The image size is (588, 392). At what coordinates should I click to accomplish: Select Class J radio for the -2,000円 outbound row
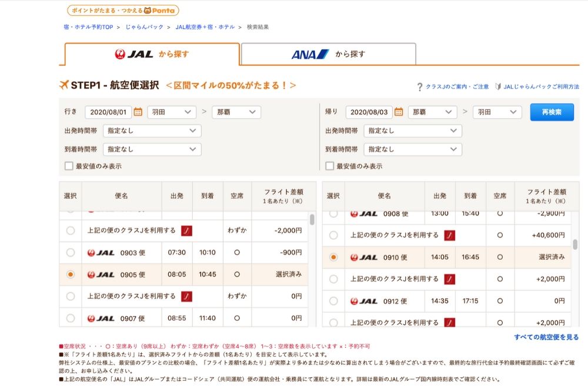click(x=71, y=230)
